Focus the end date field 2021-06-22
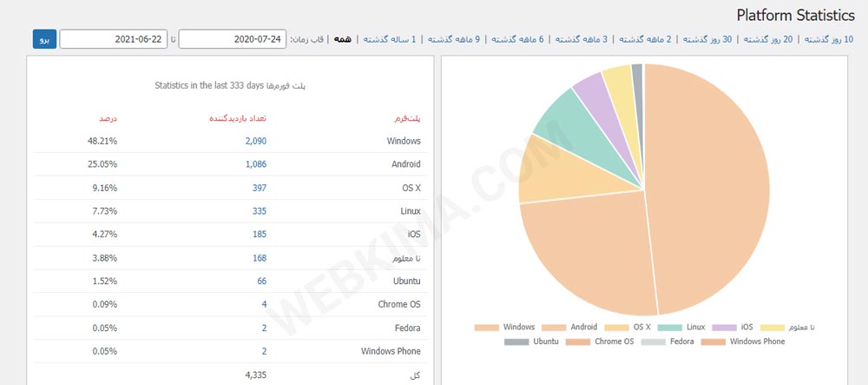Viewport: 868px width, 385px height. [x=114, y=39]
